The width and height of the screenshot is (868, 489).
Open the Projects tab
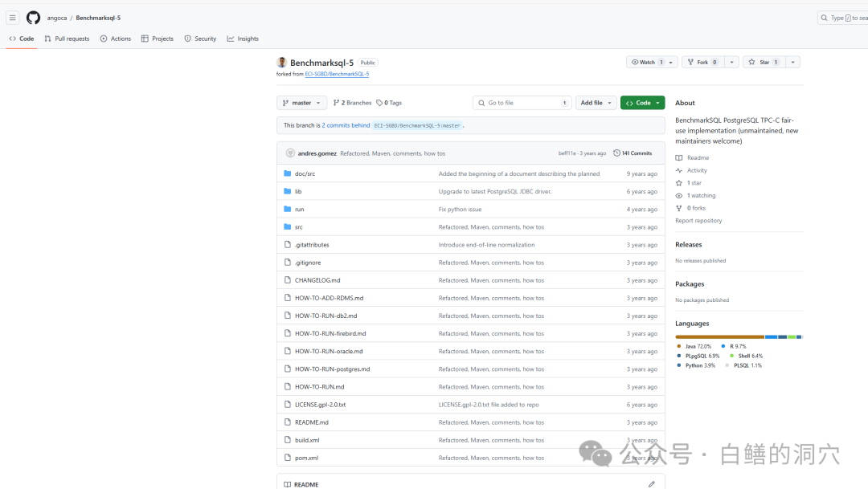pyautogui.click(x=158, y=39)
